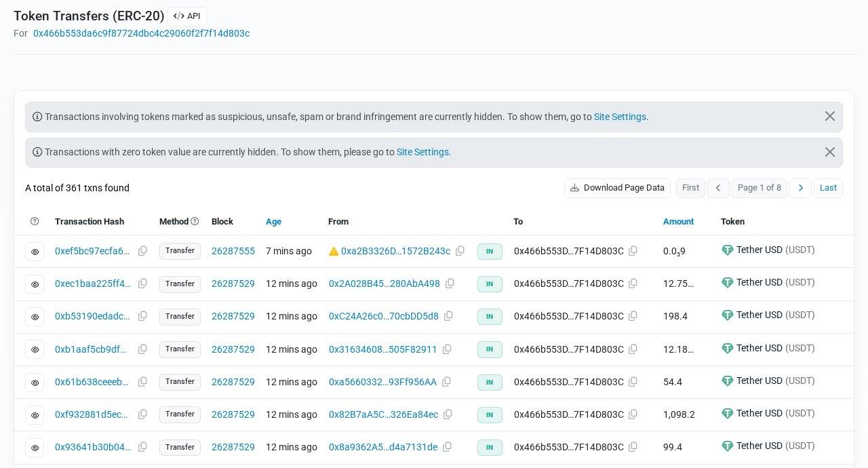Image resolution: width=868 pixels, height=468 pixels.
Task: Open Site Settings link in zero value notice
Action: pyautogui.click(x=422, y=152)
